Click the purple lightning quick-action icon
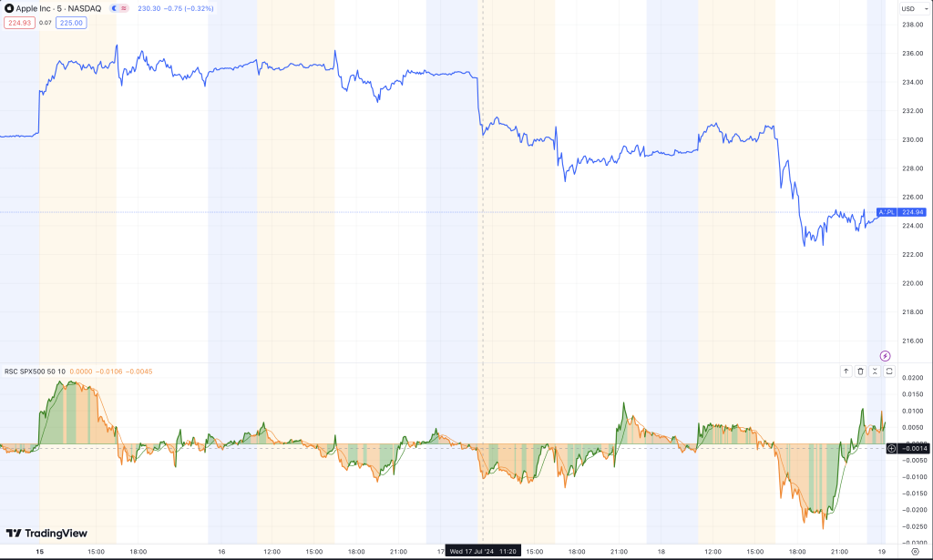Viewport: 933px width, 560px height. [885, 356]
